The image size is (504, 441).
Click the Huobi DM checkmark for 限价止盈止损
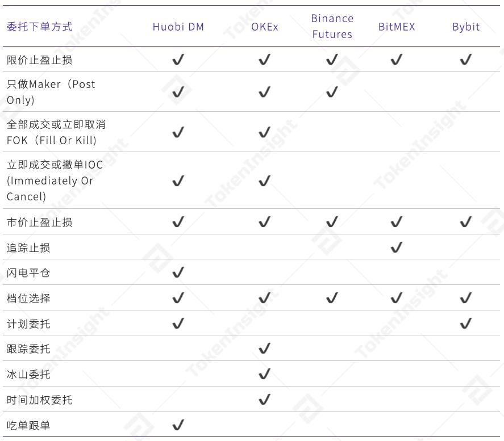[178, 60]
